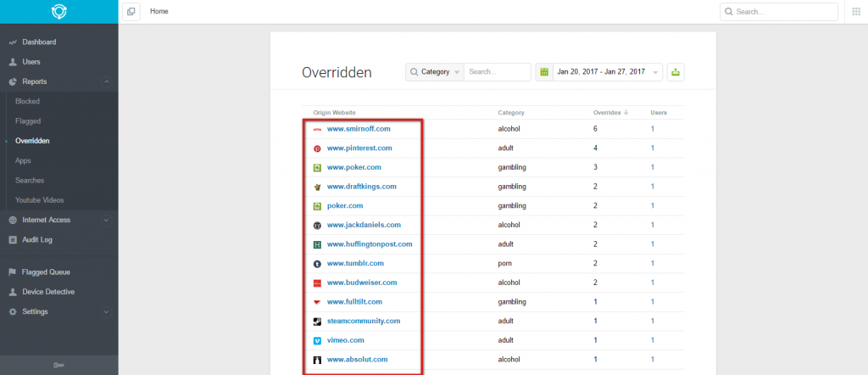This screenshot has width=868, height=375.
Task: Click the Pinterest favicon in the table
Action: [x=318, y=148]
